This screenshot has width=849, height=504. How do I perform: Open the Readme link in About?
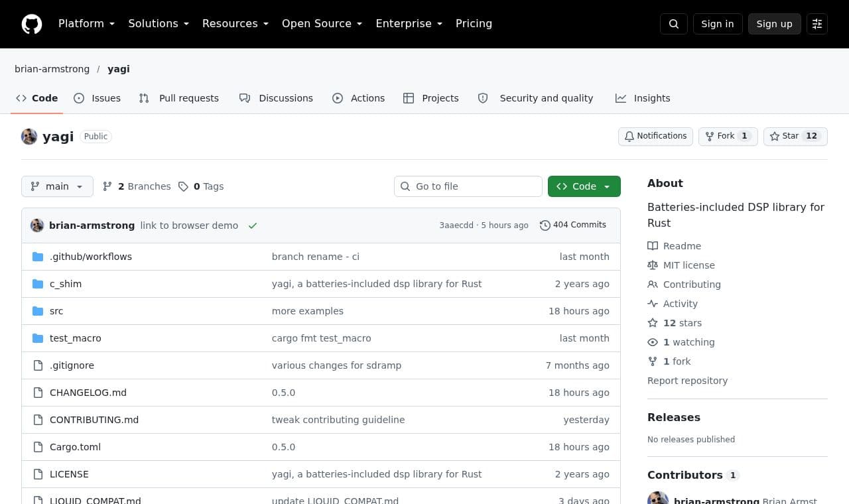click(675, 246)
